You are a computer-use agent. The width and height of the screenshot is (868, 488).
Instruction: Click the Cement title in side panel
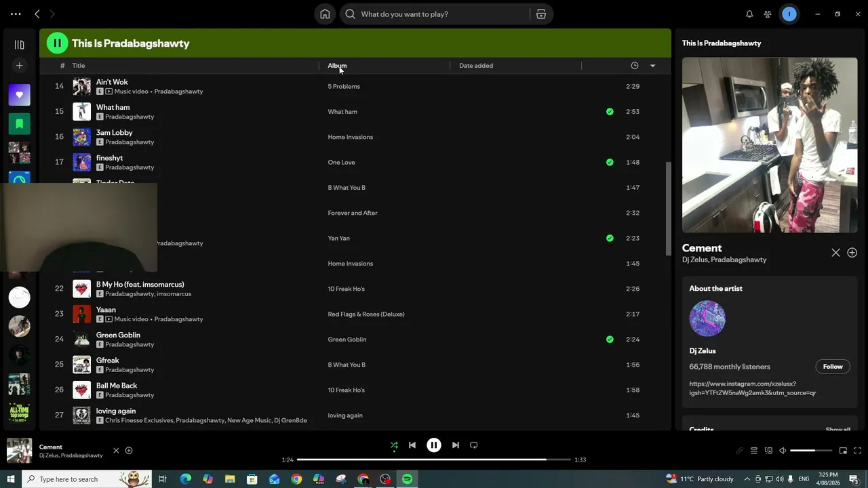click(x=702, y=248)
